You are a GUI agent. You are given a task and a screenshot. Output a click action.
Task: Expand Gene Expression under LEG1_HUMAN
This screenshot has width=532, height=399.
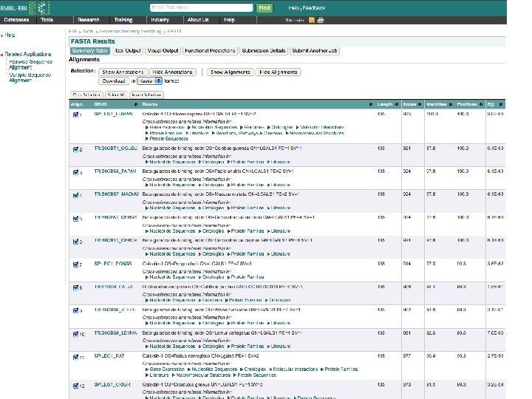[166, 127]
